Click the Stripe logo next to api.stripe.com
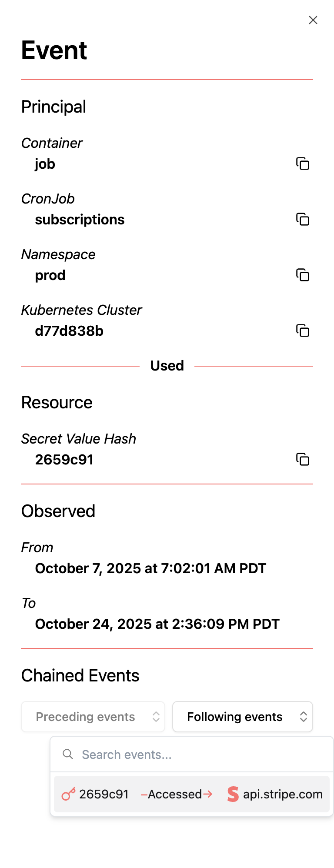The height and width of the screenshot is (868, 334). coord(232,794)
